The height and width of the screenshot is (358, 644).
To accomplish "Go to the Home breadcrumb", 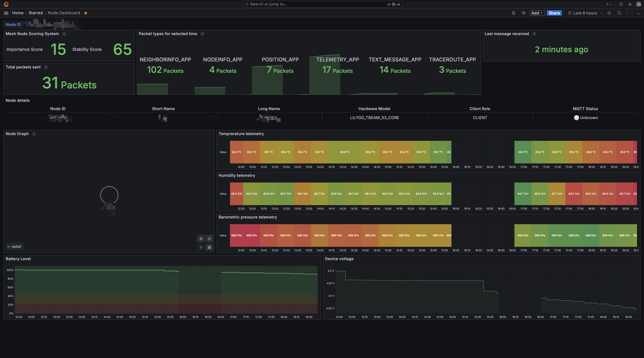I will pyautogui.click(x=18, y=13).
